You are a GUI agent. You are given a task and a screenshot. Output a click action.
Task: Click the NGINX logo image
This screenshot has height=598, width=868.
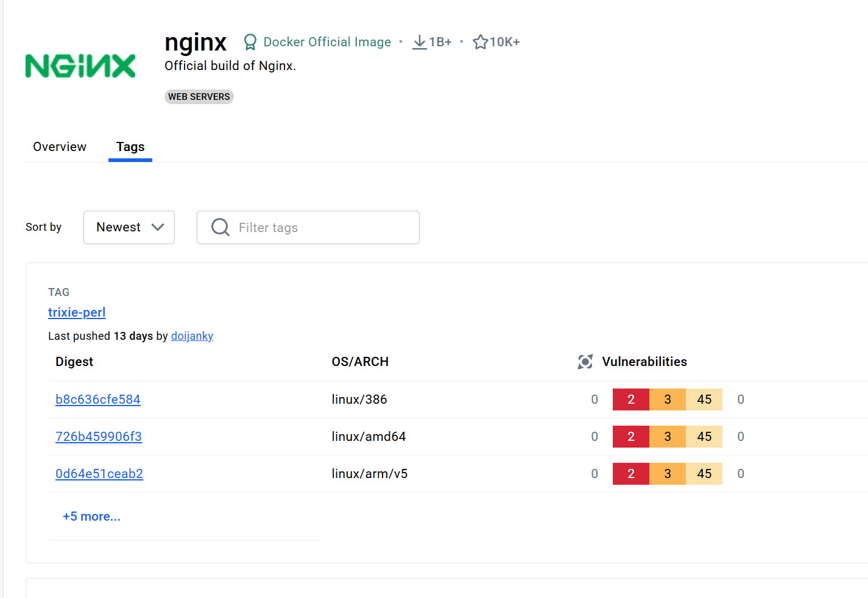pos(80,66)
